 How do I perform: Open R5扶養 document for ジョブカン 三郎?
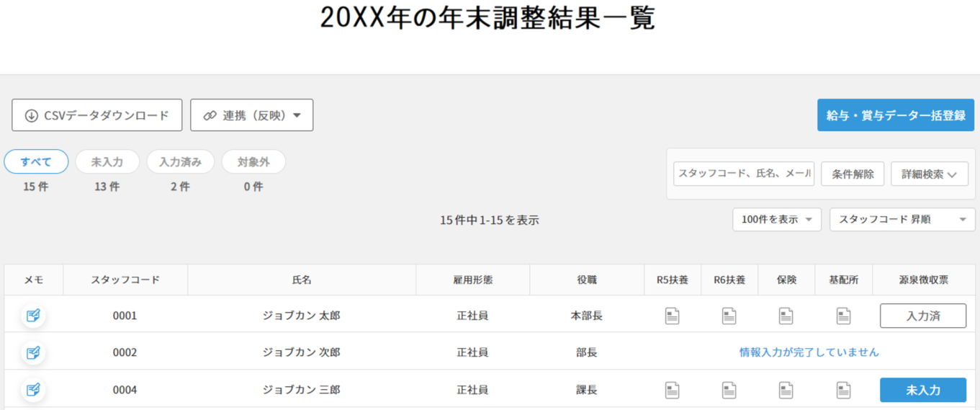coord(672,390)
